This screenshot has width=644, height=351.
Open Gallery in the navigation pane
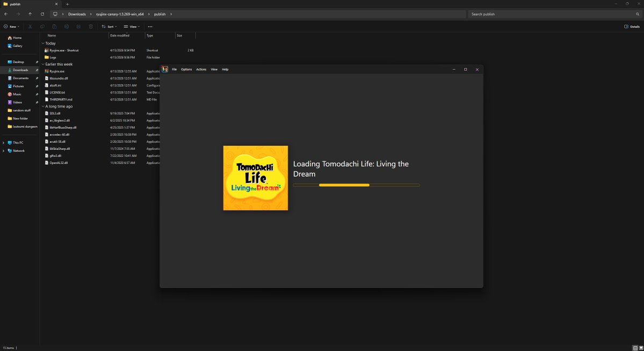point(15,46)
